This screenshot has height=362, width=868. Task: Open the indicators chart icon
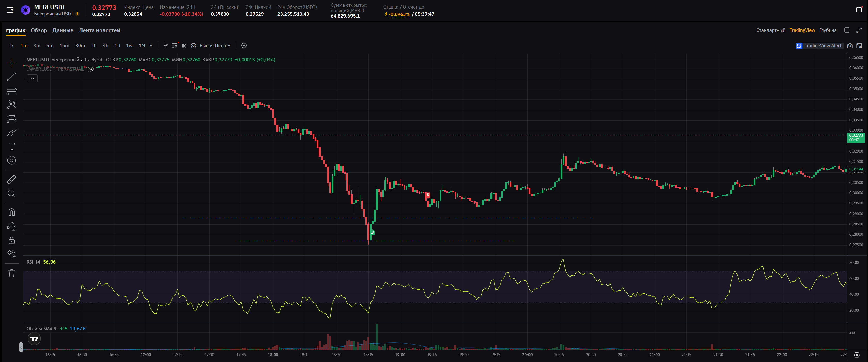pos(165,45)
